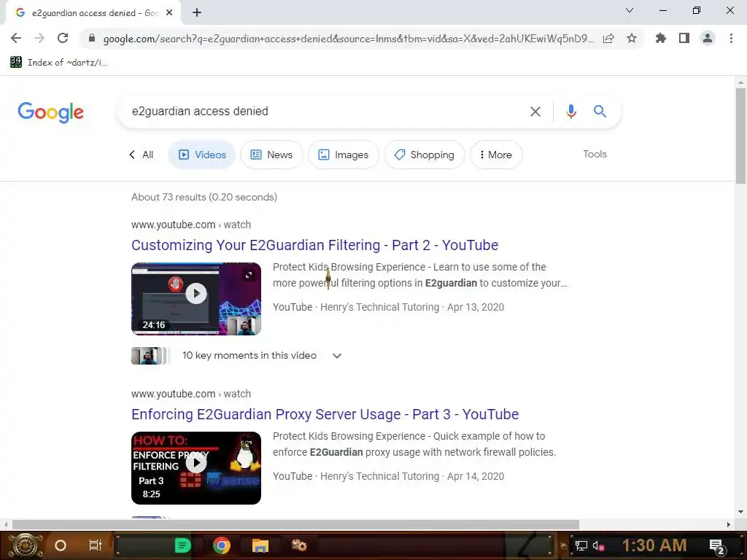The width and height of the screenshot is (747, 560).
Task: Switch to the Shopping tab
Action: (x=425, y=155)
